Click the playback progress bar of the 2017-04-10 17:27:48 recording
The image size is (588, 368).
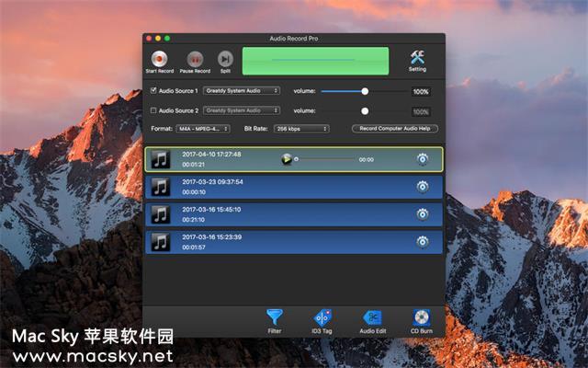(x=324, y=159)
